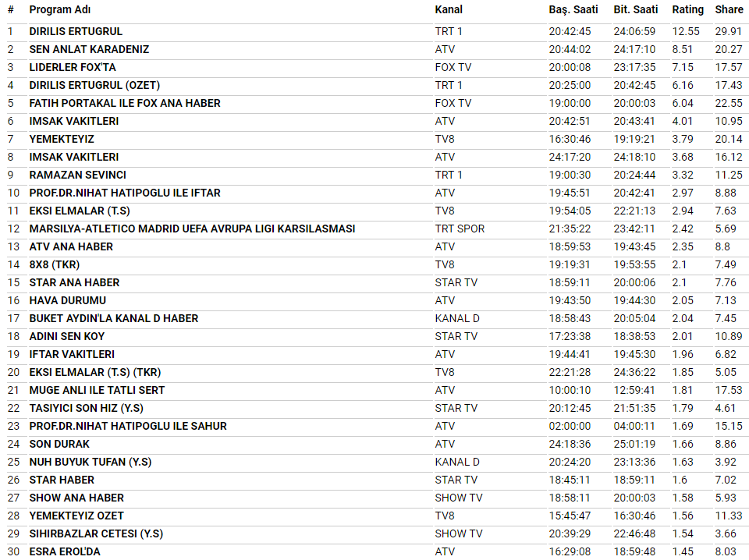The width and height of the screenshot is (749, 560).
Task: Select the Share column header
Action: 729,9
